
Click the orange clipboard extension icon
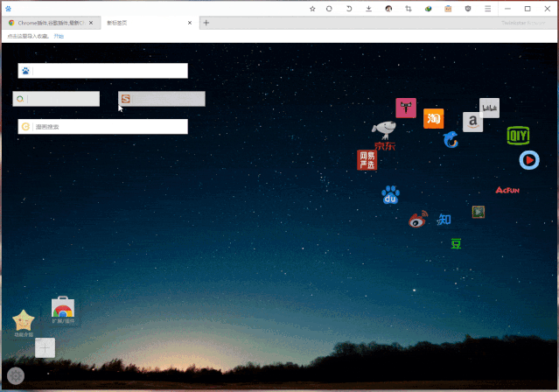448,9
